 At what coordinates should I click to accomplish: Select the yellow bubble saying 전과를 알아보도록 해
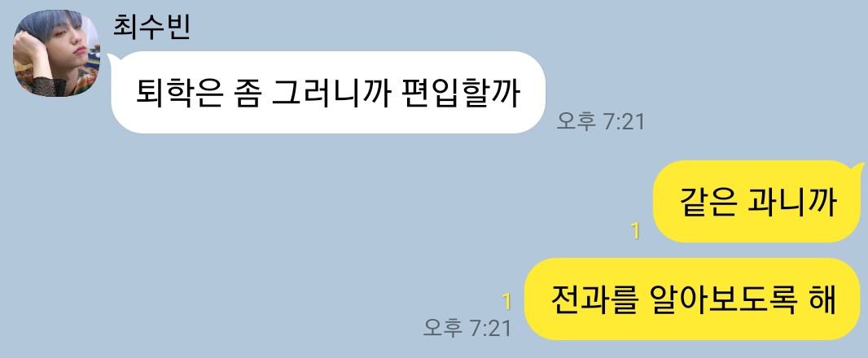point(692,299)
